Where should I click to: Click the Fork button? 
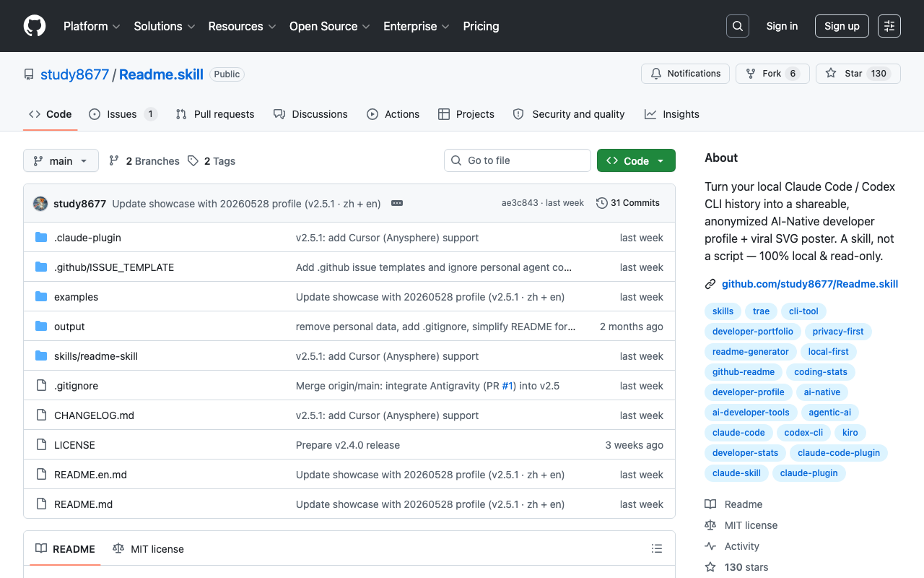[772, 74]
